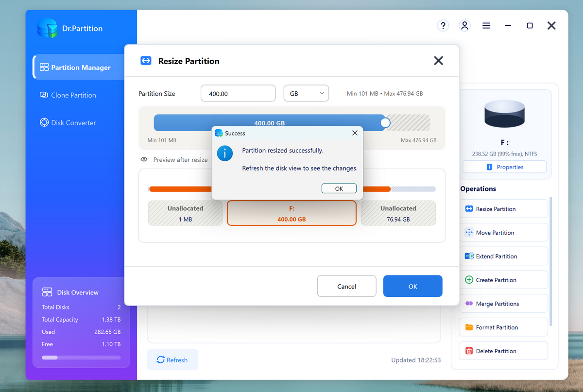Open the Disk Converter tab
This screenshot has width=583, height=392.
[x=74, y=122]
